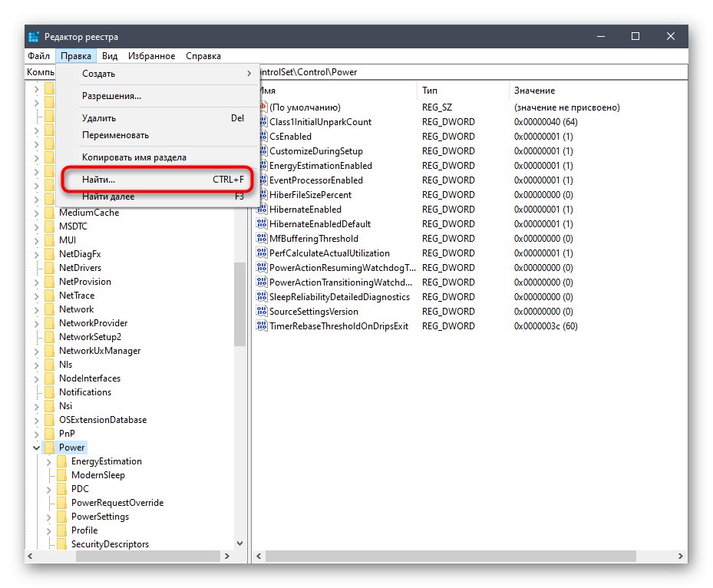
Task: Click values pane horizontal scroll-left arrow
Action: 259,557
